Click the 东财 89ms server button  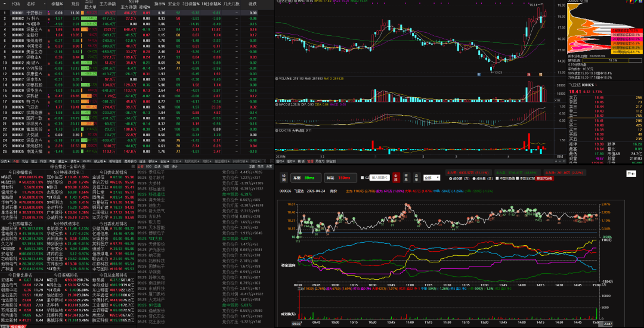tap(304, 178)
